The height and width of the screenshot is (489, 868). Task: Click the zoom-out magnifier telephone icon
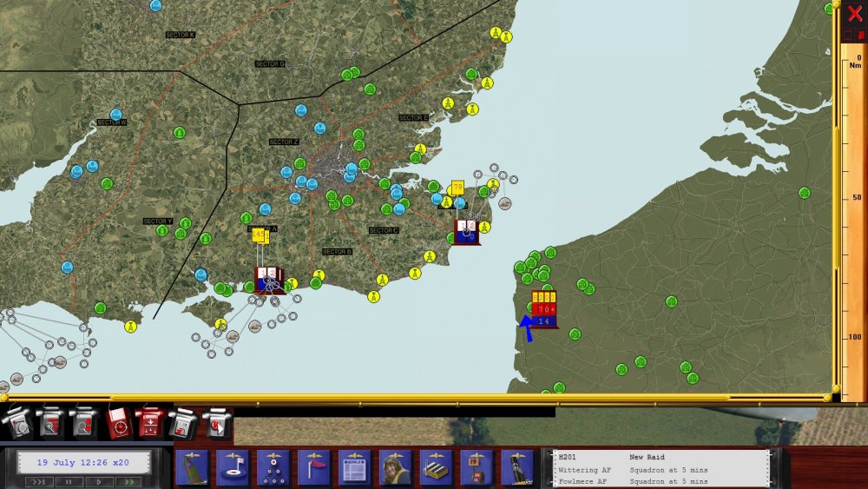pos(83,424)
